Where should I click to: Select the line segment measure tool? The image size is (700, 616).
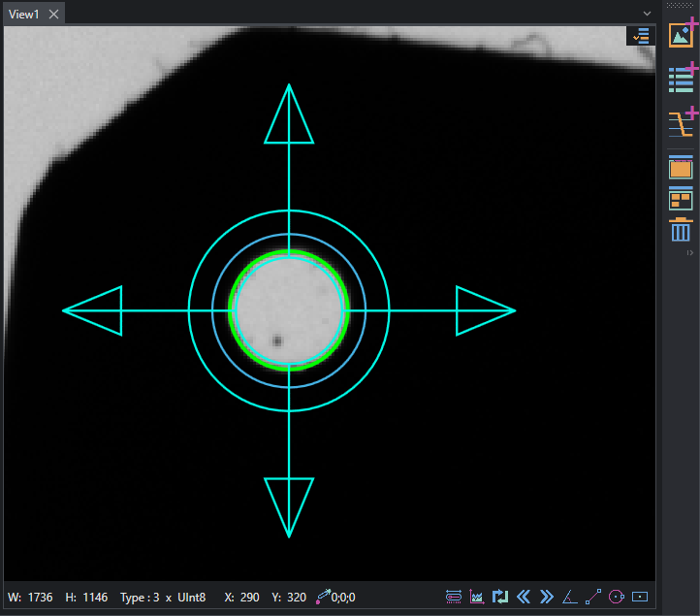[593, 597]
